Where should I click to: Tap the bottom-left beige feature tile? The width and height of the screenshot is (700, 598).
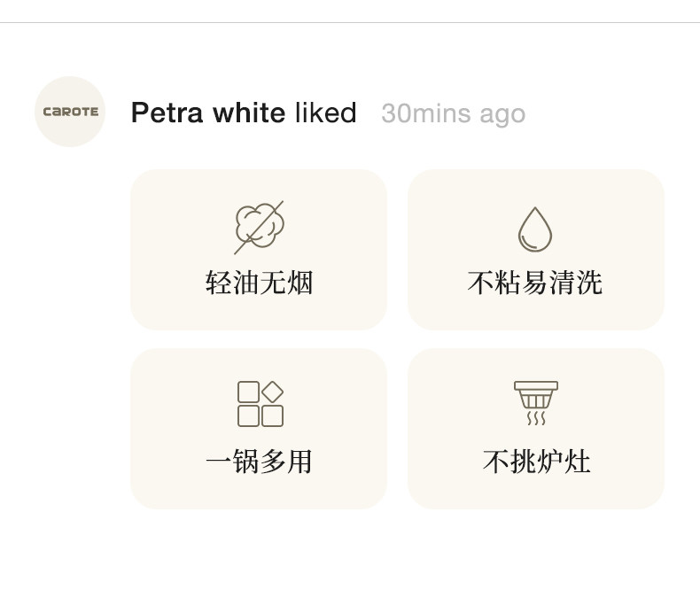(259, 429)
